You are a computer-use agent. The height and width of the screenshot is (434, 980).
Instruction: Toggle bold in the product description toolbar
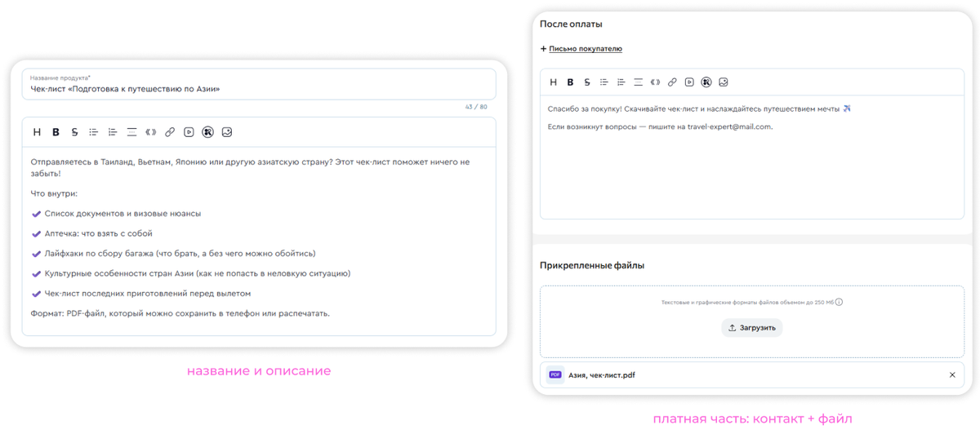pyautogui.click(x=56, y=132)
